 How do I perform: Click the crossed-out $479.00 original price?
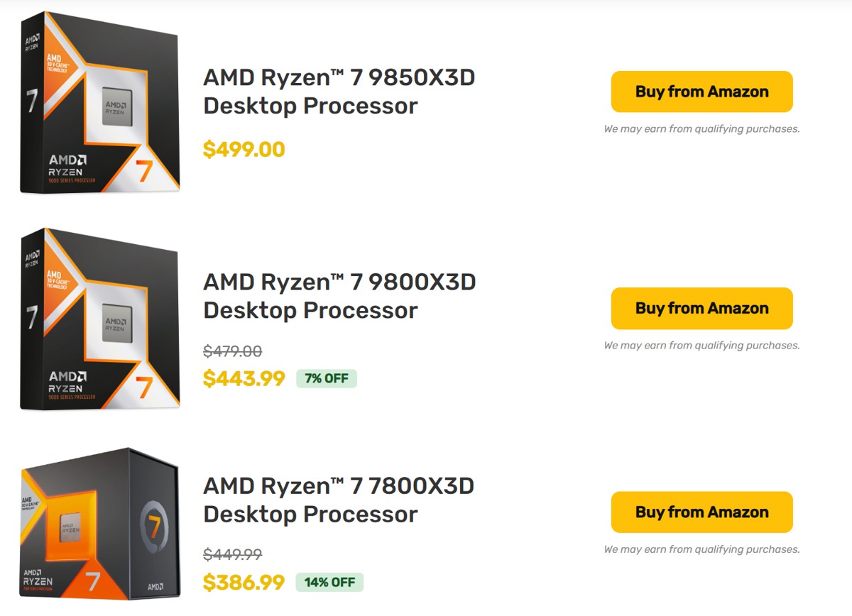coord(232,351)
